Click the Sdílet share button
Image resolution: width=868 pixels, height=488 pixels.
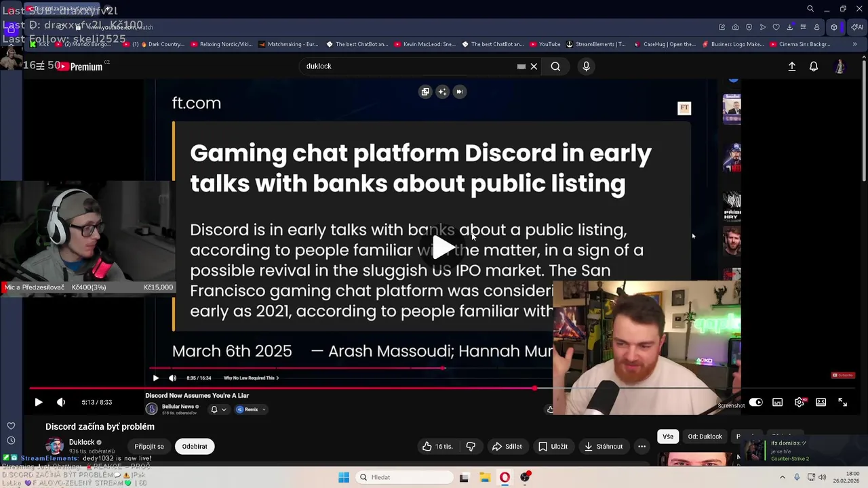[x=507, y=446]
